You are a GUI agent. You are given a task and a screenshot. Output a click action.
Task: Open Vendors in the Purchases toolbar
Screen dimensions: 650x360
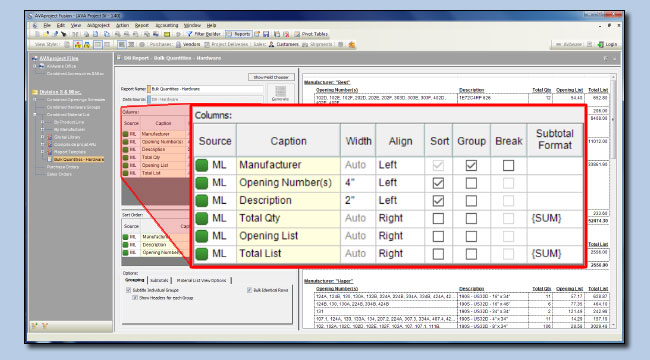pyautogui.click(x=188, y=44)
